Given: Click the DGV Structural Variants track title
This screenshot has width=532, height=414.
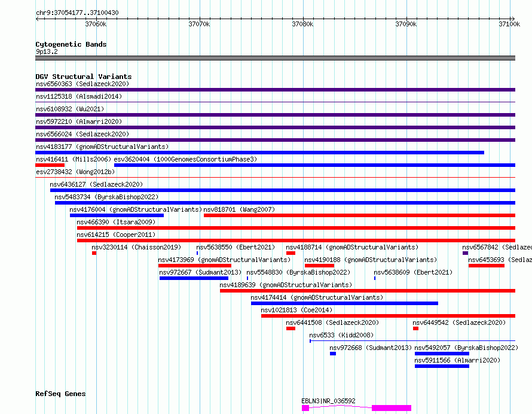Looking at the screenshot, I should [x=84, y=77].
